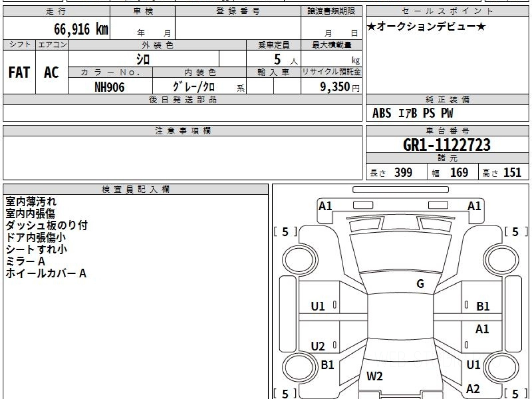Click the AC air conditioner cell
Screen dimensions: 532x399
51,73
